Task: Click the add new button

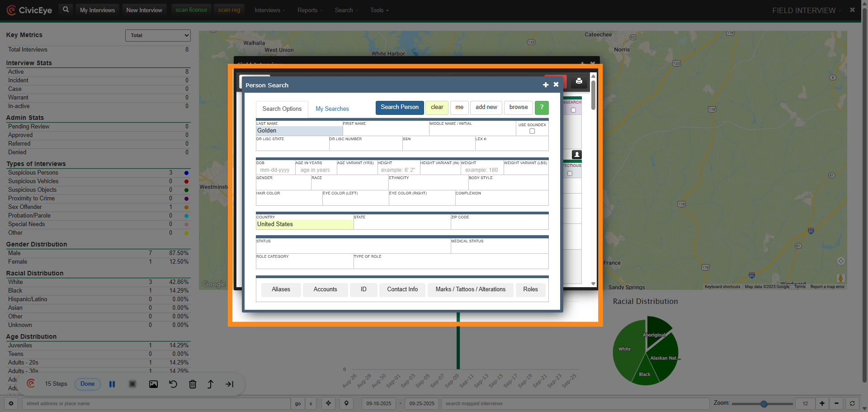Action: [x=486, y=108]
